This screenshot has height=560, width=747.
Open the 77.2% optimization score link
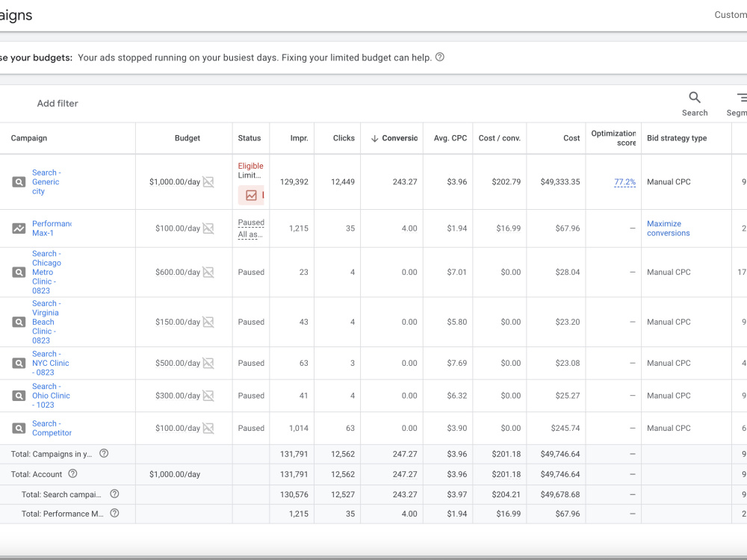(x=624, y=182)
